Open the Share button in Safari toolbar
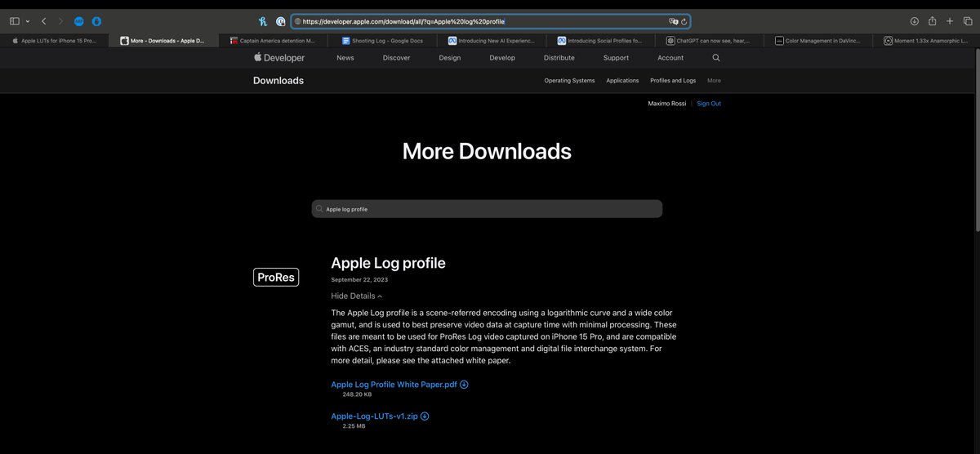The height and width of the screenshot is (454, 980). [x=932, y=21]
